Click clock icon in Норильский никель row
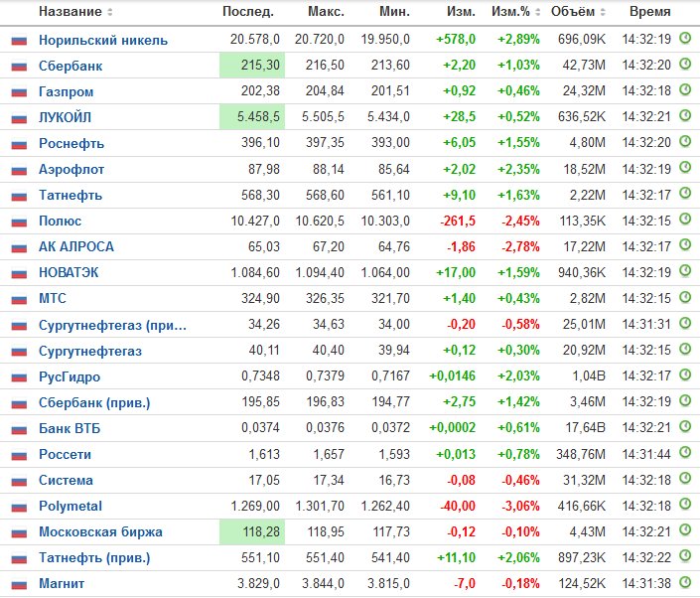The height and width of the screenshot is (598, 700). [685, 39]
